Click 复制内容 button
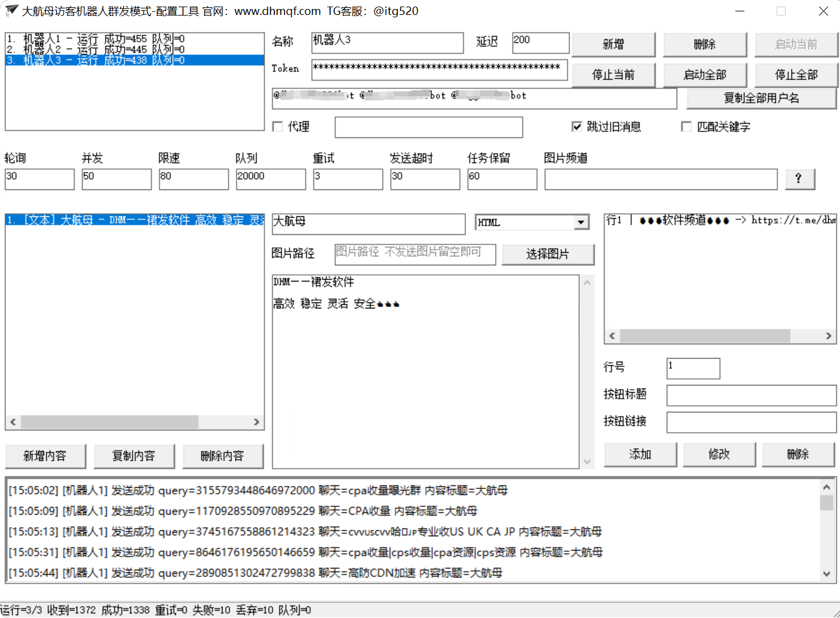This screenshot has width=840, height=618. [x=134, y=456]
